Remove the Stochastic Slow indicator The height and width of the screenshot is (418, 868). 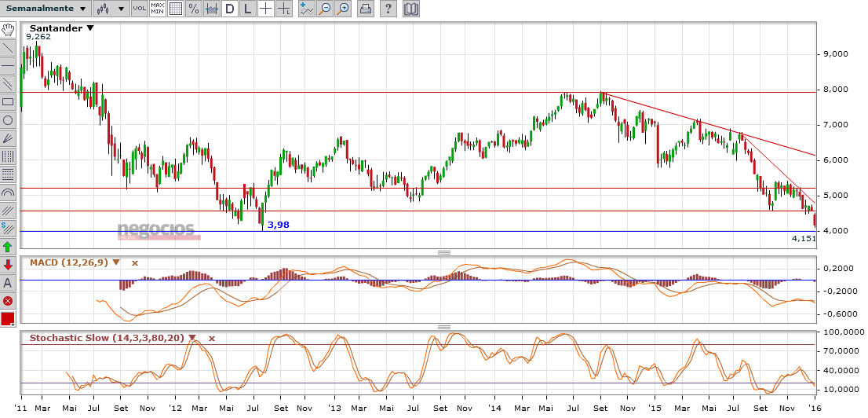pos(211,338)
